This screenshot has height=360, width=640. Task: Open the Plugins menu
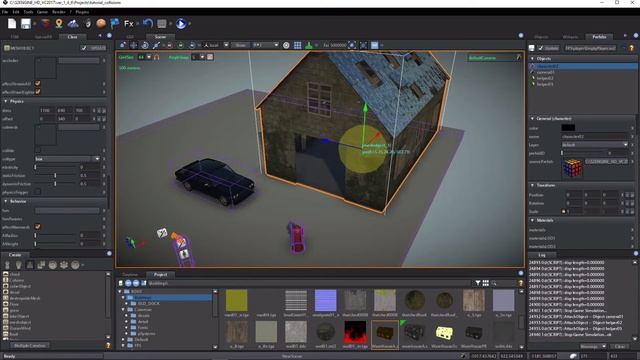click(82, 12)
